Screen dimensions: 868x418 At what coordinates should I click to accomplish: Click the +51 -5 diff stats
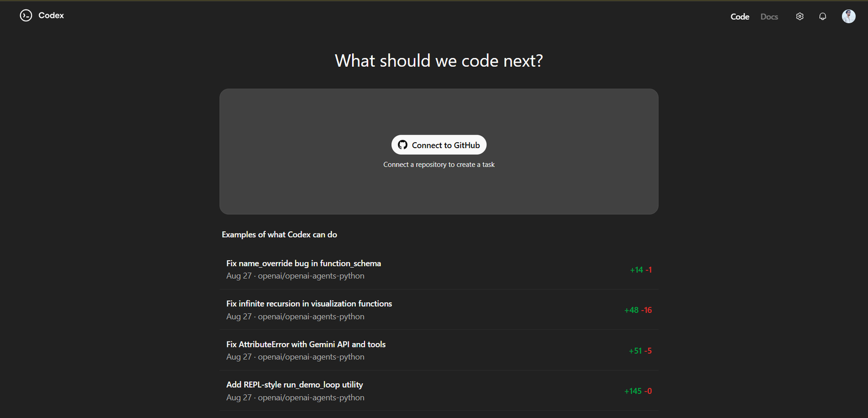point(640,351)
